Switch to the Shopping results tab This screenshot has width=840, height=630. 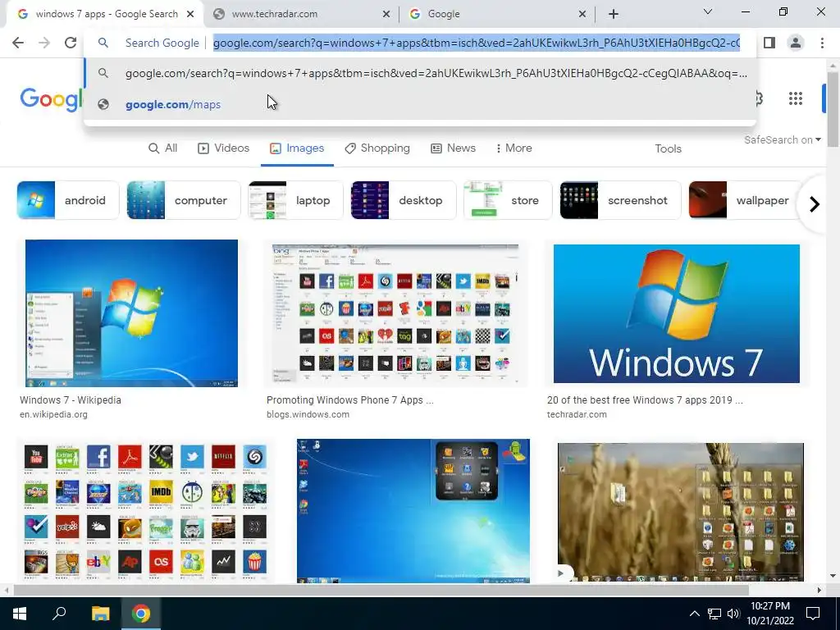tap(377, 148)
